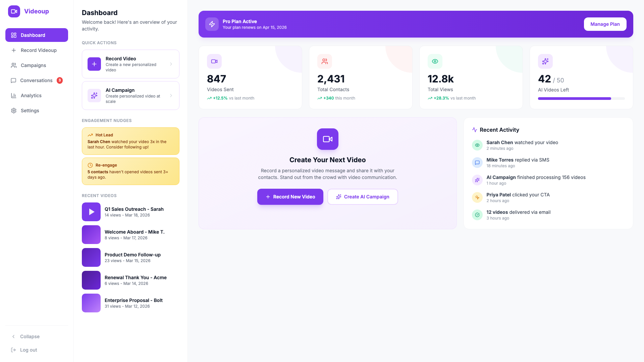Click the Recent Activity pulse icon
Screen dimensions: 644x362
[x=474, y=130]
